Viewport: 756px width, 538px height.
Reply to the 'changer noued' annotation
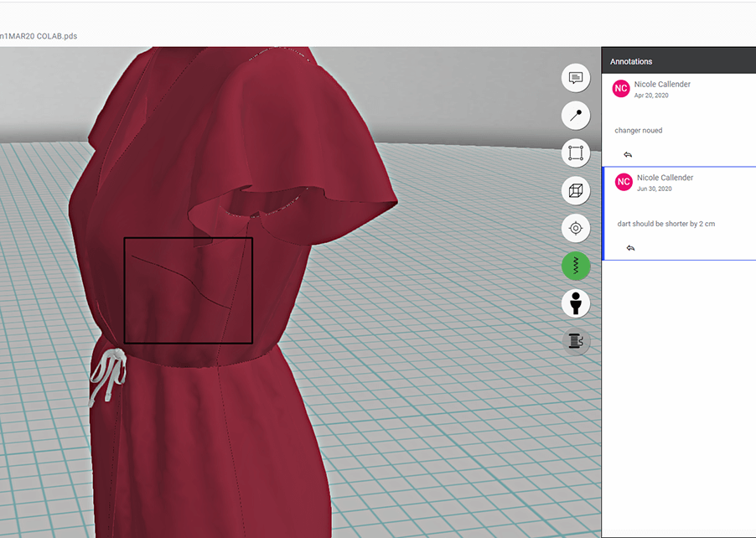(x=628, y=155)
